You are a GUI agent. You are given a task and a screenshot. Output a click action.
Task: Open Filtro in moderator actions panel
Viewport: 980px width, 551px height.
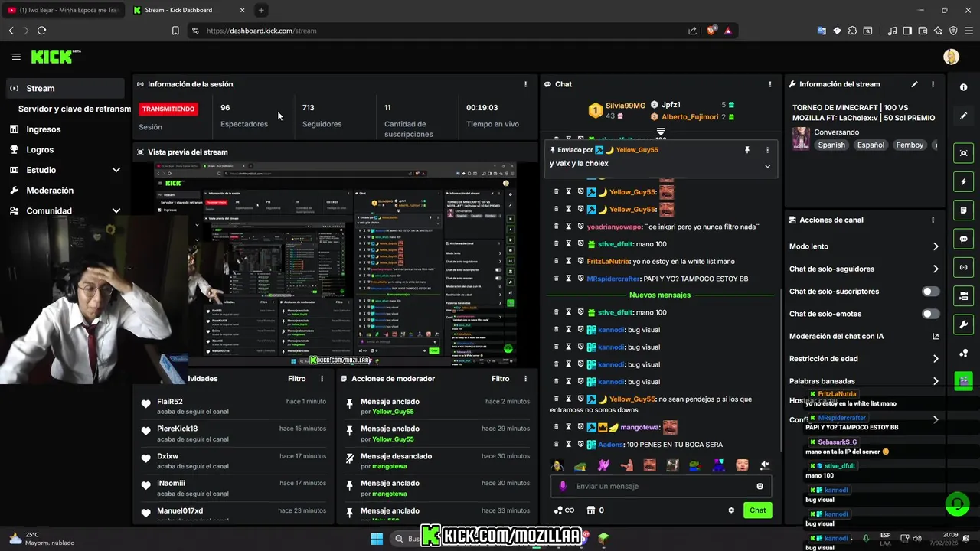click(x=500, y=379)
